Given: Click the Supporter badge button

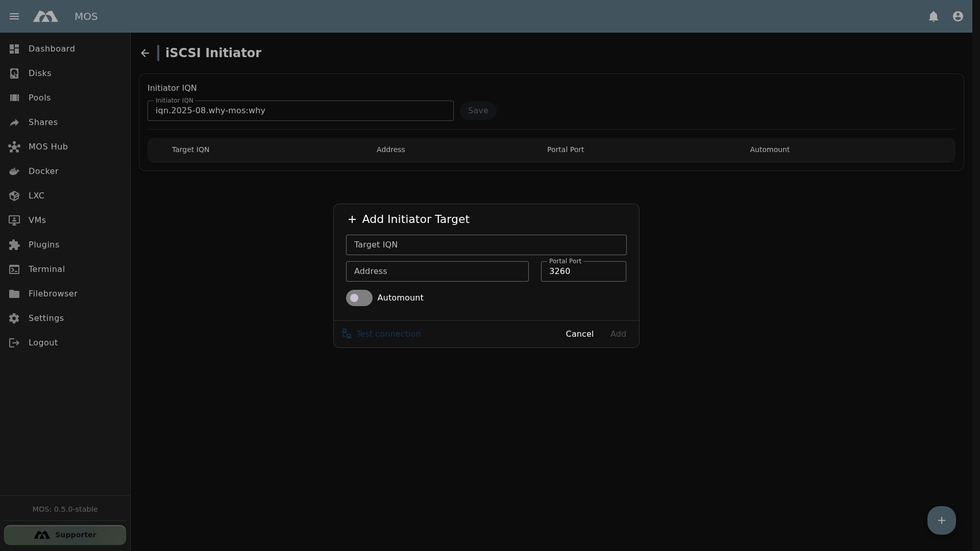Looking at the screenshot, I should pyautogui.click(x=65, y=535).
